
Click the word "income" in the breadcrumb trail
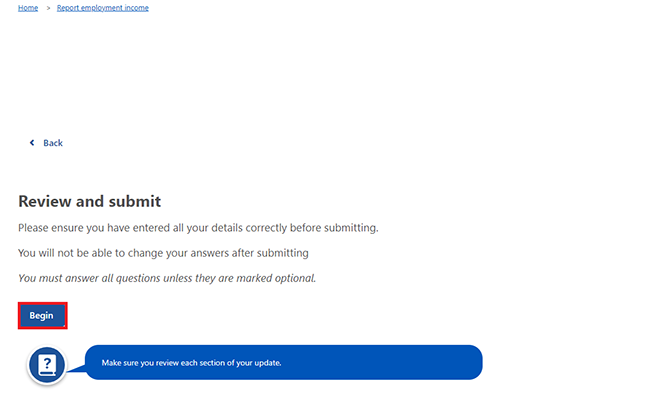(x=136, y=8)
